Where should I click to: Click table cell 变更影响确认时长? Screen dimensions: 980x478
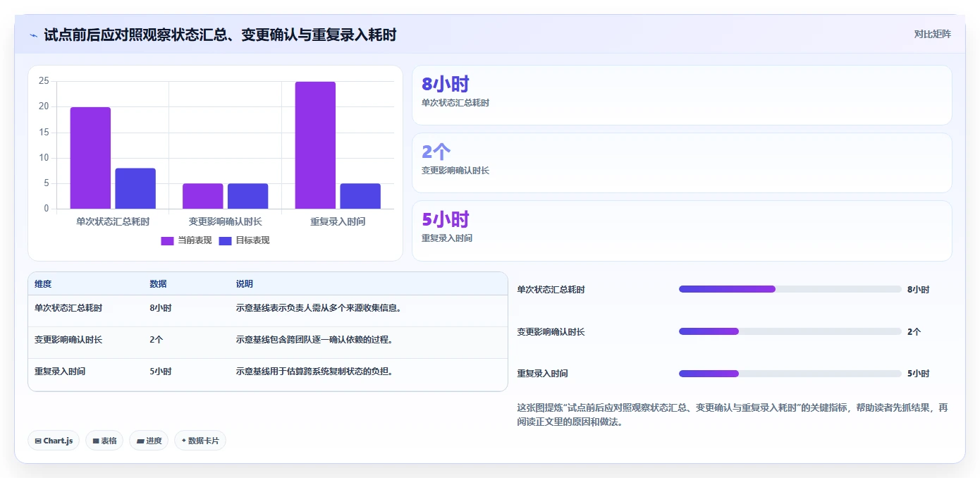[68, 339]
